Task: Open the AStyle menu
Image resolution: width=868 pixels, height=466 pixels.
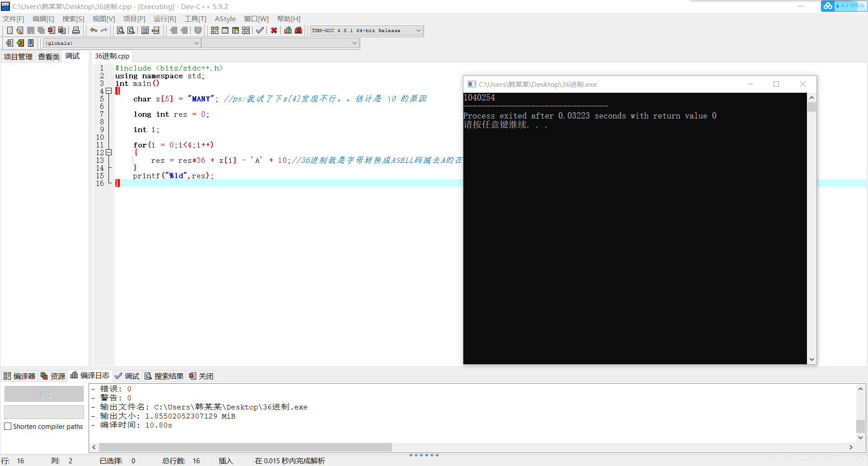Action: pyautogui.click(x=225, y=19)
